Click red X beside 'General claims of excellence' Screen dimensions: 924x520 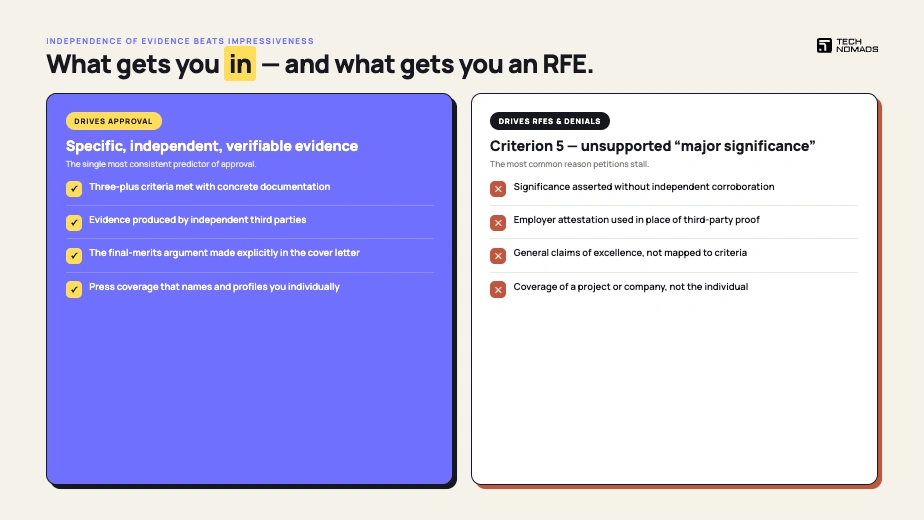click(498, 255)
